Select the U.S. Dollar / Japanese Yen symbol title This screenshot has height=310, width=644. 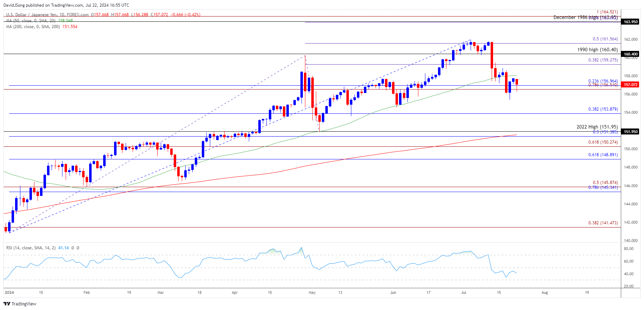(x=47, y=15)
